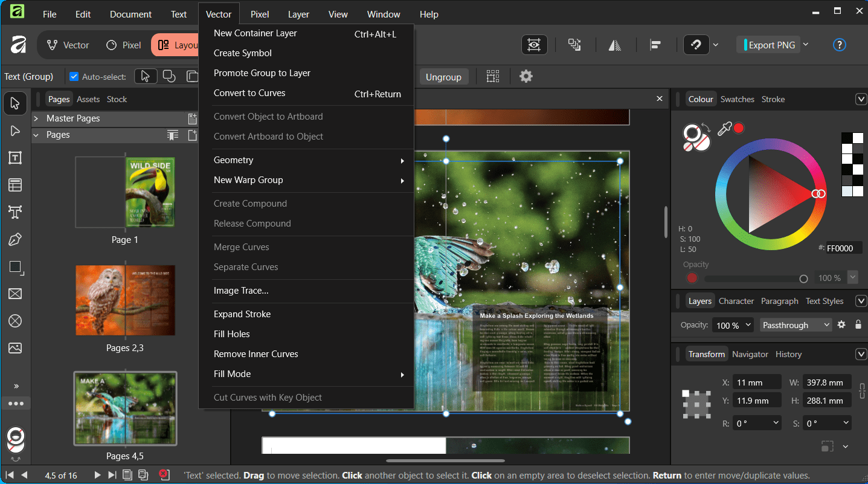The image size is (868, 484).
Task: Click the Export PNG button
Action: [x=768, y=45]
